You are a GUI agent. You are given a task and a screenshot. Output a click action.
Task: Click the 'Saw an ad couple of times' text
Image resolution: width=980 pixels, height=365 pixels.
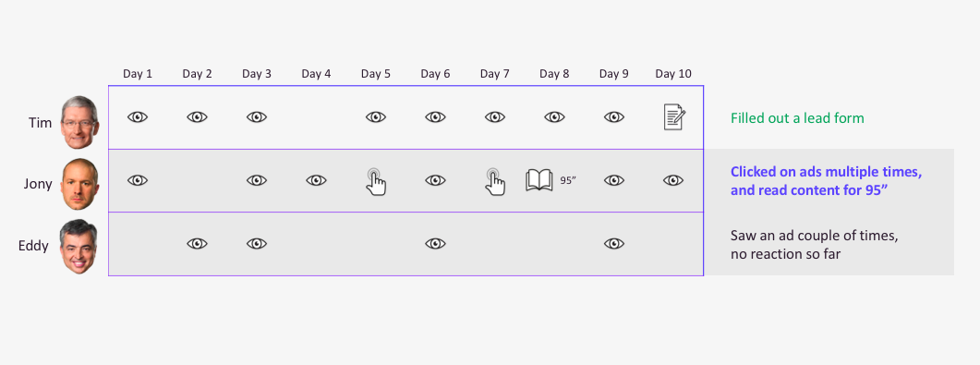click(x=815, y=236)
